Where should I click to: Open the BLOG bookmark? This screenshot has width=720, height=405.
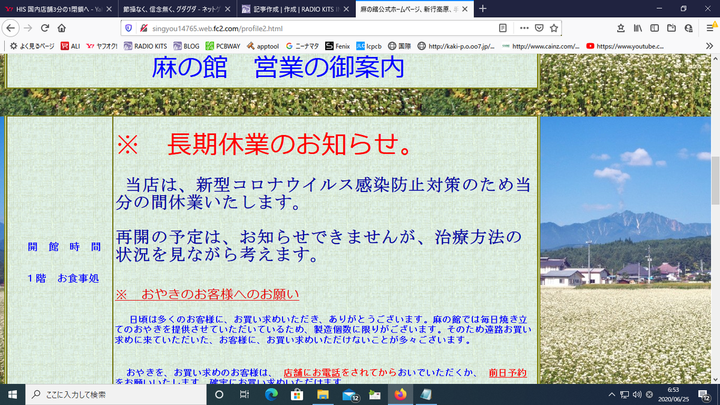[186, 46]
